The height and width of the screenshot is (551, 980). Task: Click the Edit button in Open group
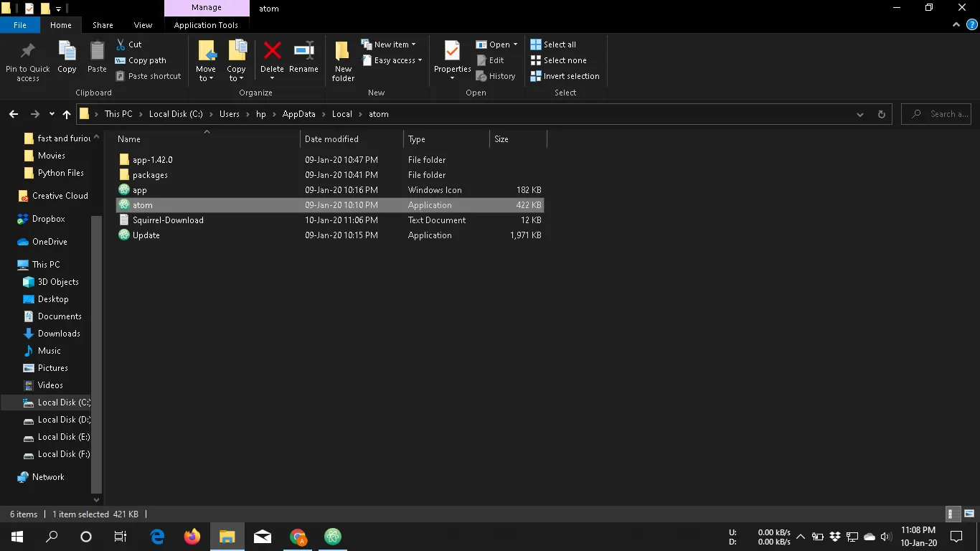(x=490, y=60)
